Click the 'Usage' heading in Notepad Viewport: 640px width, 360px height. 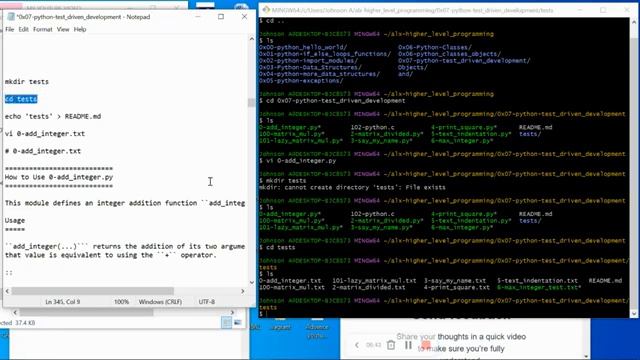(x=15, y=220)
